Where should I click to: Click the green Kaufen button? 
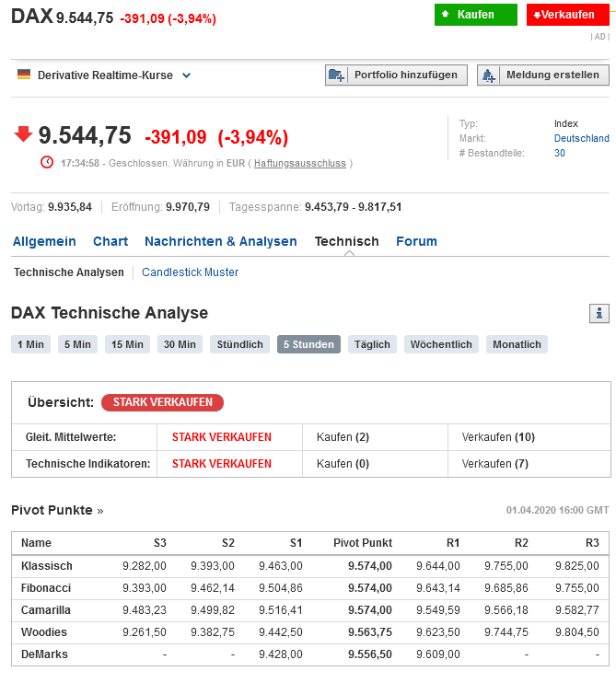(475, 15)
